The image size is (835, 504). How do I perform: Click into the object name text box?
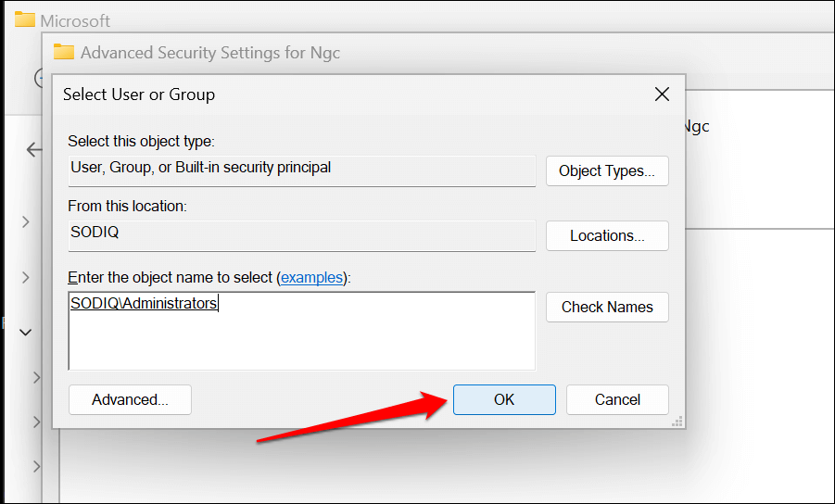(x=302, y=332)
